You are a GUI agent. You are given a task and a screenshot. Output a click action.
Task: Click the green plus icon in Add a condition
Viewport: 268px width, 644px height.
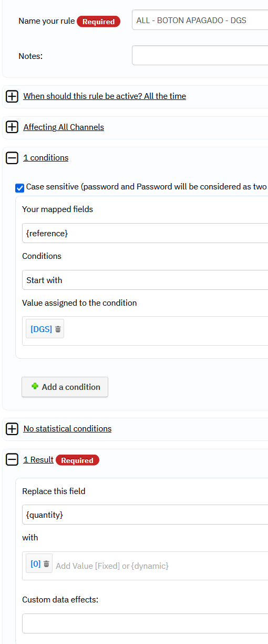coord(35,386)
